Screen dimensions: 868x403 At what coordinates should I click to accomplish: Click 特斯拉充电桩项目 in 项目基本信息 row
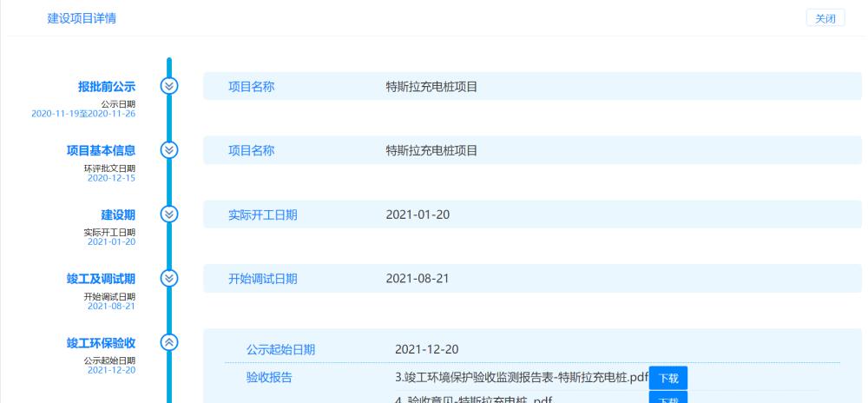[x=431, y=150]
